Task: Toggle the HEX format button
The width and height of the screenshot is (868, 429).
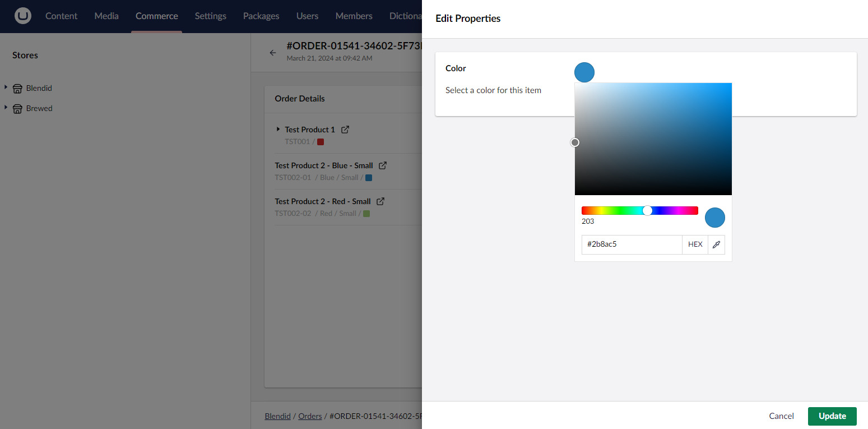Action: (x=695, y=245)
